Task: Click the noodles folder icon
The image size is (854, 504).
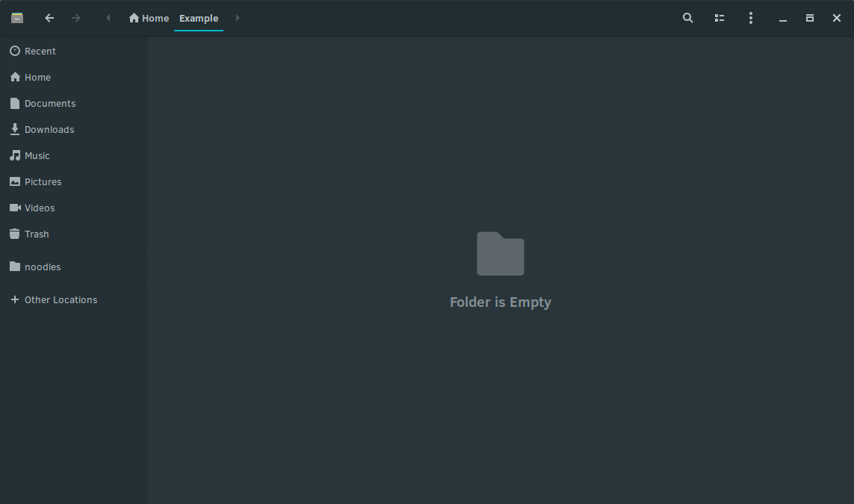Action: click(15, 266)
